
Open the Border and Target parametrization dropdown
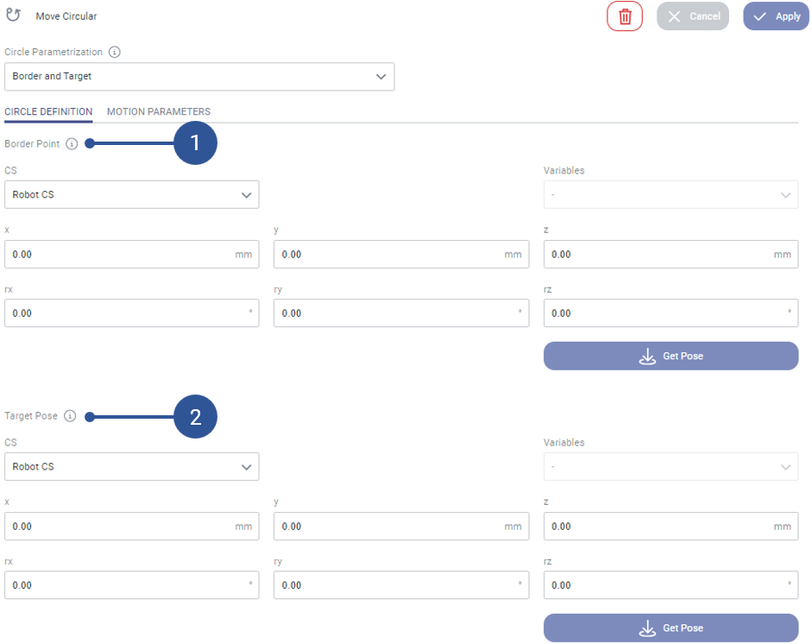point(199,77)
